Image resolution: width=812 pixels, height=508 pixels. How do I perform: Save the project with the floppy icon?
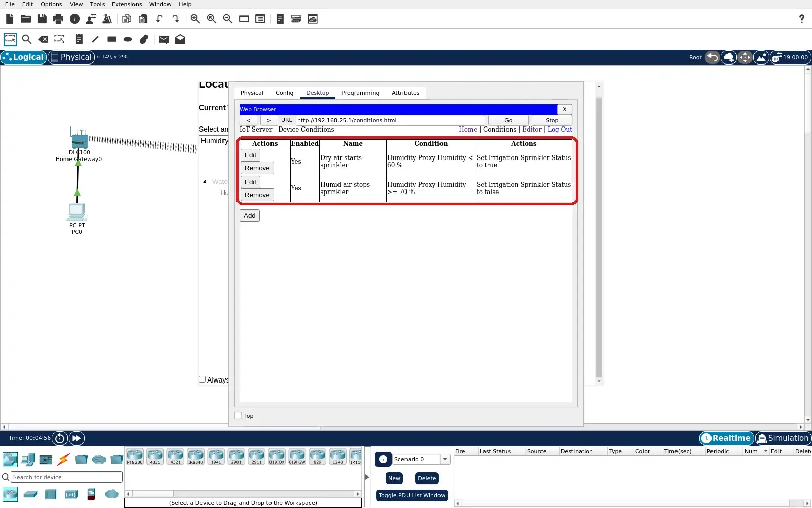point(42,19)
